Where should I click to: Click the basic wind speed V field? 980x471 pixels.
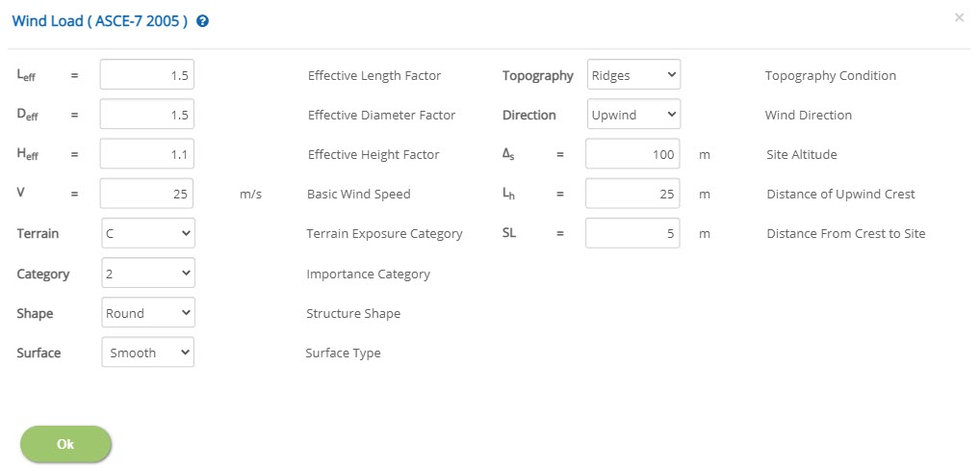147,194
